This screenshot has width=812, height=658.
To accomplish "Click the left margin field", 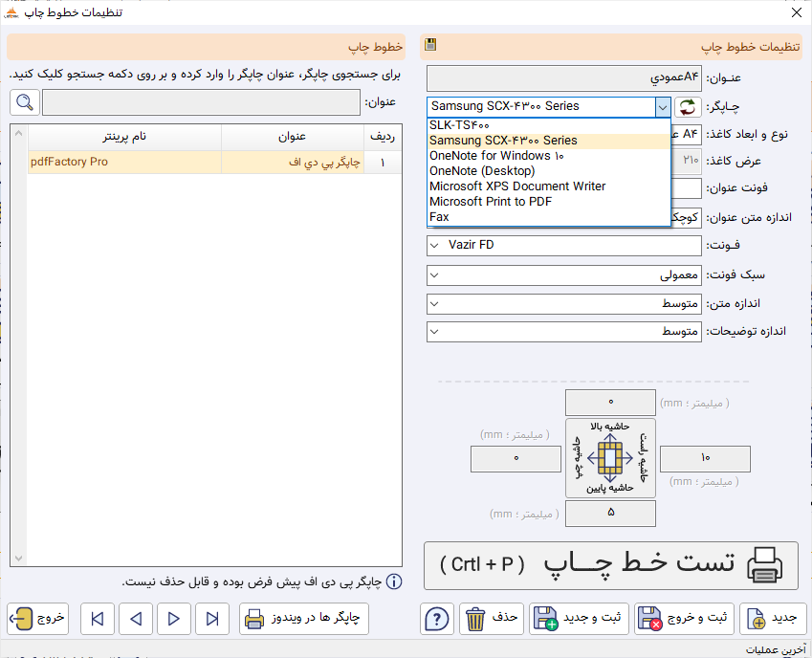I will 516,459.
